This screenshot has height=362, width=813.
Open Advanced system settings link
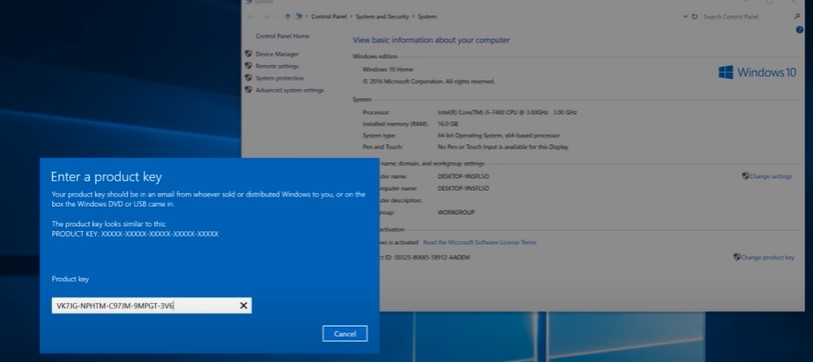pos(289,90)
